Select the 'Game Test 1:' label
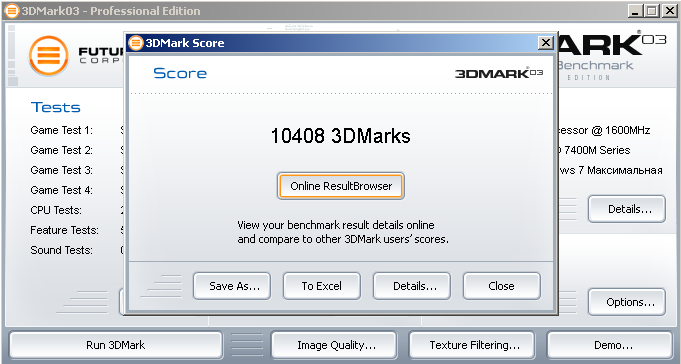Screen dimensions: 681x364 (61, 130)
